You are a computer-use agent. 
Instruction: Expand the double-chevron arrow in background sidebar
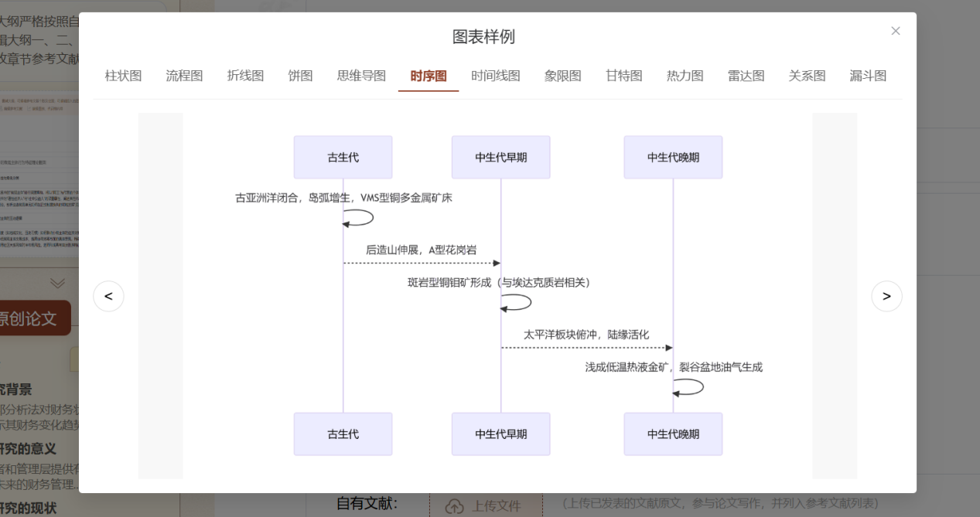click(57, 284)
